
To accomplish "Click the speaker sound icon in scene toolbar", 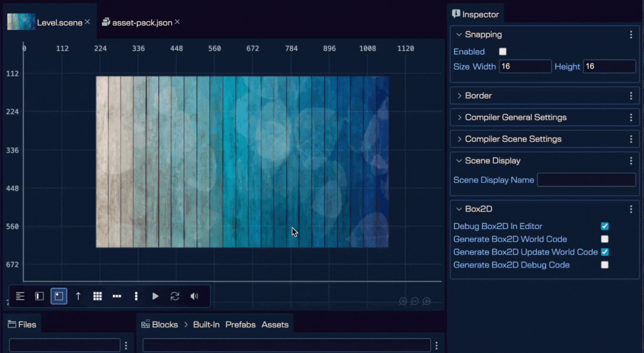I will (195, 296).
